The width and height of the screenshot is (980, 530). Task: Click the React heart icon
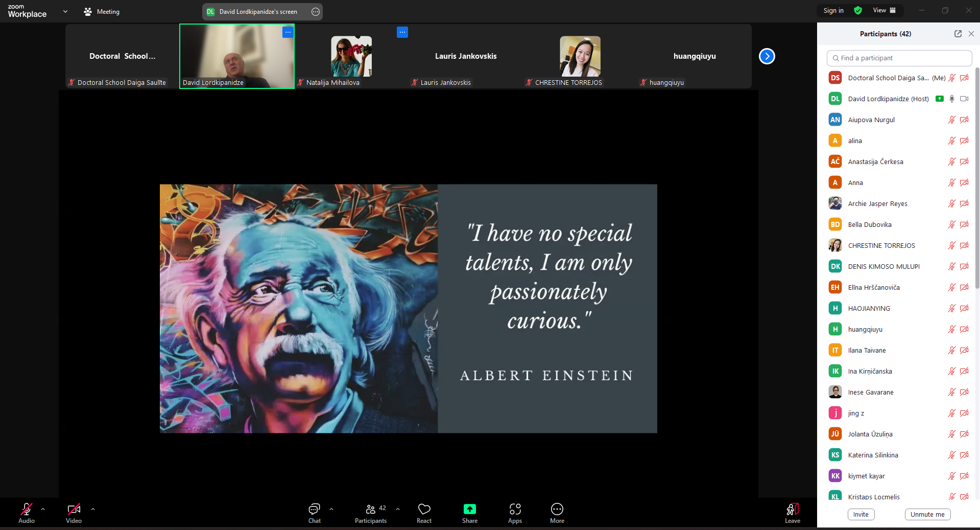[x=424, y=509]
